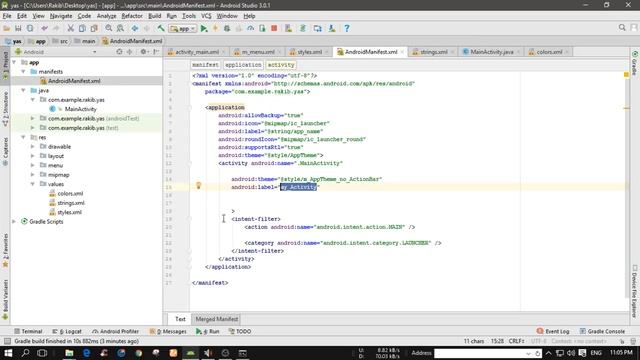Click the Search Everywhere magnifier icon
Screen dimensions: 640x360
622,27
